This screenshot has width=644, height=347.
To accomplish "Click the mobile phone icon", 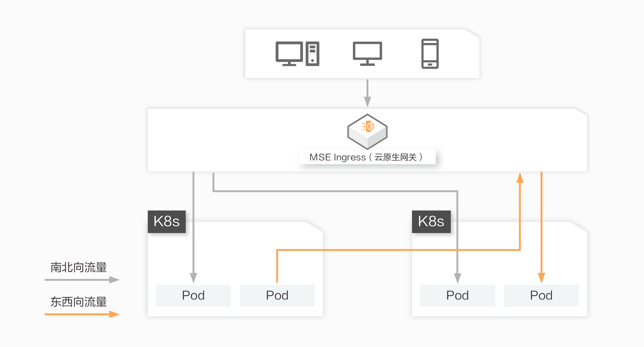I will 430,54.
